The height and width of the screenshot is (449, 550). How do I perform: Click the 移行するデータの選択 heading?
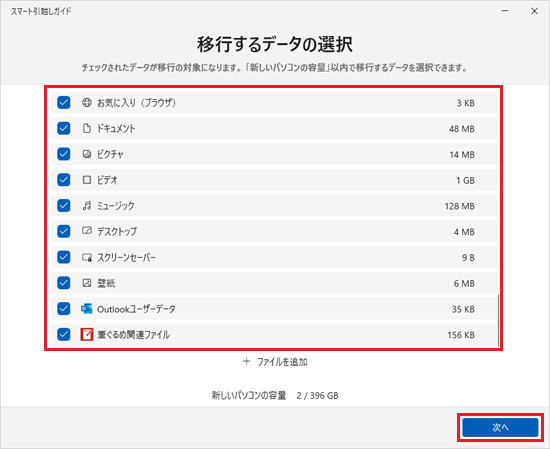275,44
